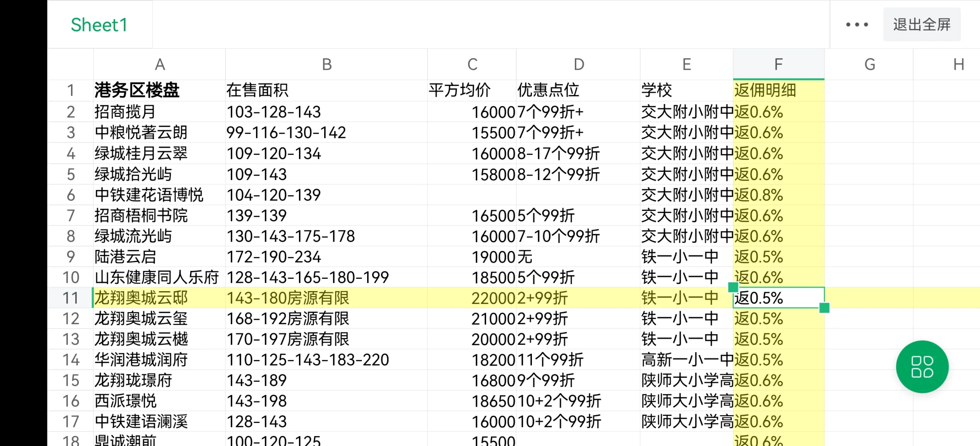Click price cell 19000
The height and width of the screenshot is (446, 980).
[x=472, y=257]
